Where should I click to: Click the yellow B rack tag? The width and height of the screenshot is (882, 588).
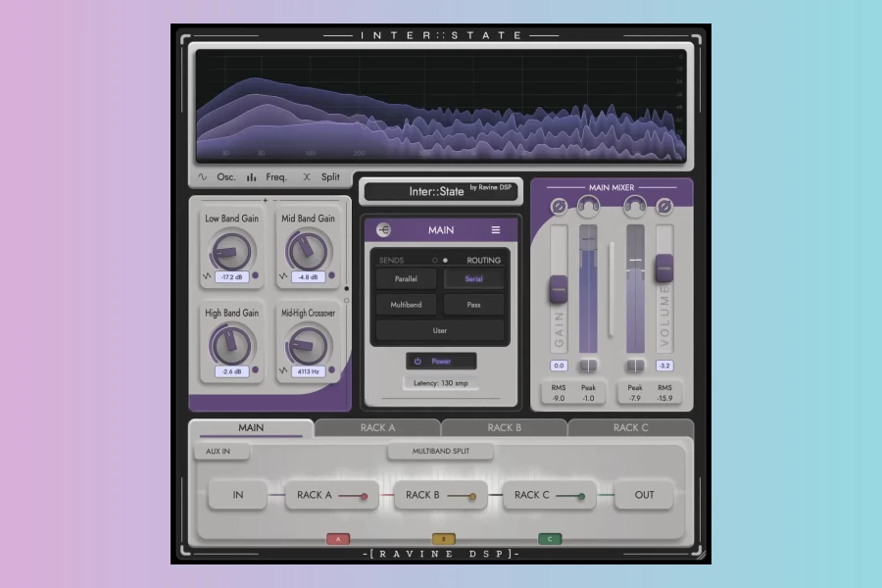pos(444,539)
